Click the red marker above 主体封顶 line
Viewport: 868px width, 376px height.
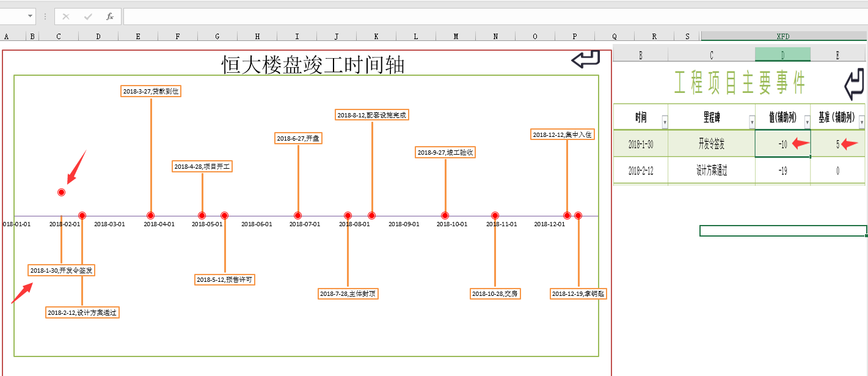point(348,215)
